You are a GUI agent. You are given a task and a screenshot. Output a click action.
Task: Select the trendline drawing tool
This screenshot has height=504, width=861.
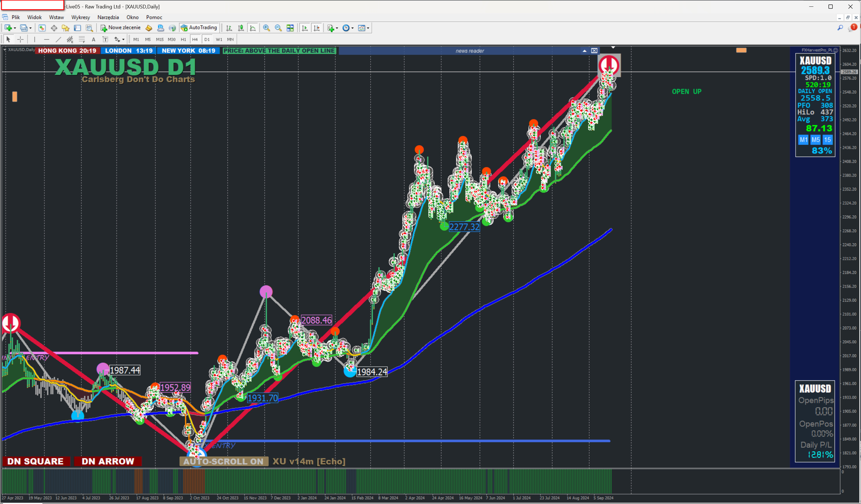[58, 40]
